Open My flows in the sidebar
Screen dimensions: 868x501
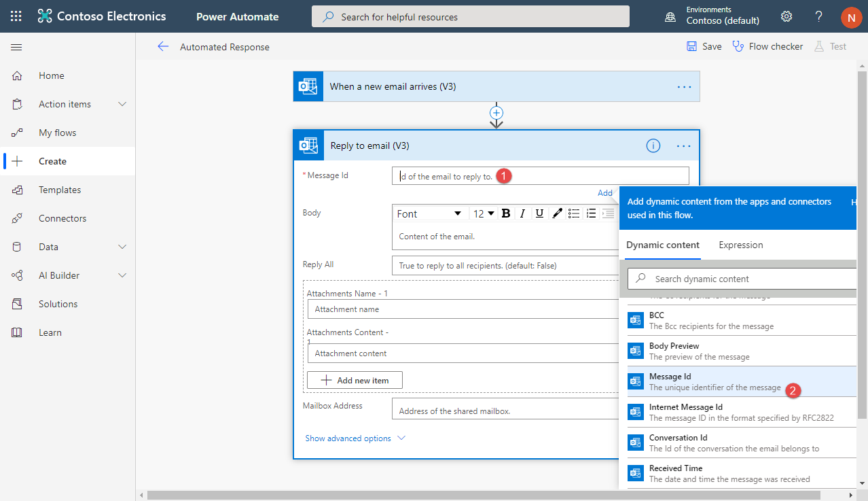tap(57, 133)
